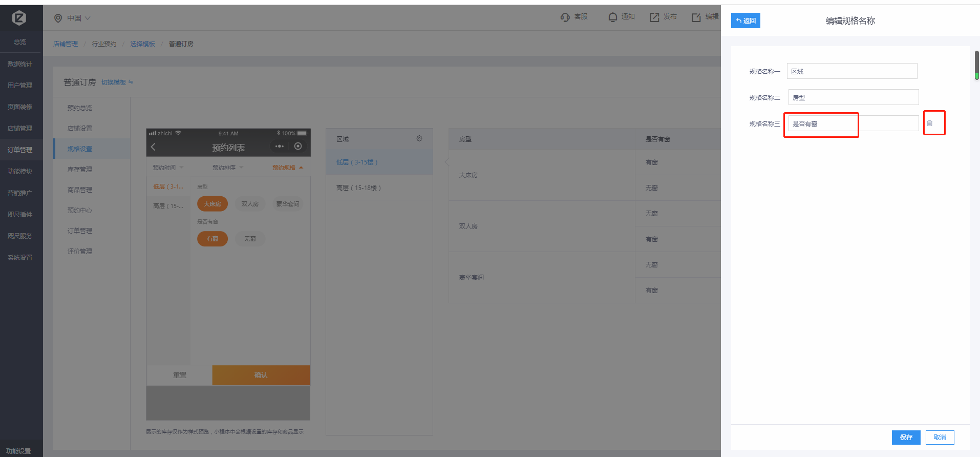Screen dimensions: 980x457
Task: Delete 规格名称三 with the trash icon
Action: point(930,123)
